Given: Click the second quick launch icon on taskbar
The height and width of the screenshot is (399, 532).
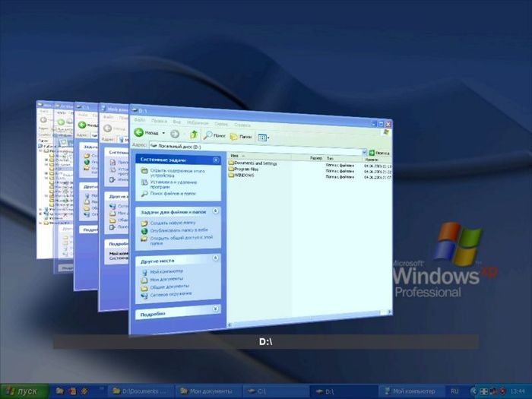Looking at the screenshot, I should pos(72,391).
